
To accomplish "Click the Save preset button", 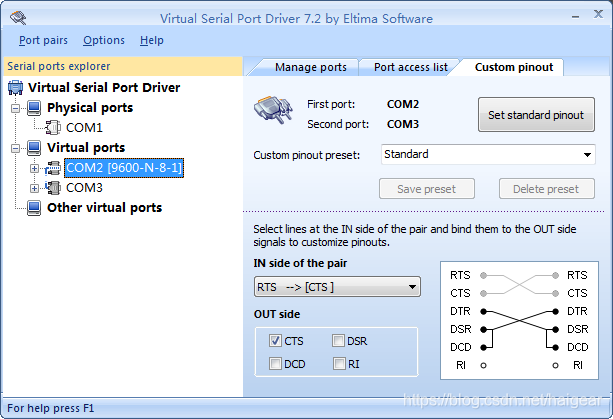I will pyautogui.click(x=427, y=189).
